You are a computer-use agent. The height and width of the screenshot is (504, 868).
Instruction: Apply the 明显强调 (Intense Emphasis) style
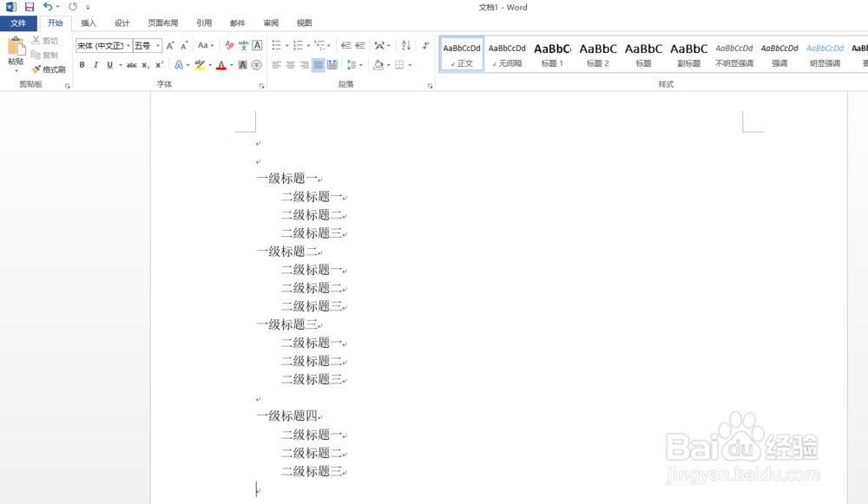point(825,55)
